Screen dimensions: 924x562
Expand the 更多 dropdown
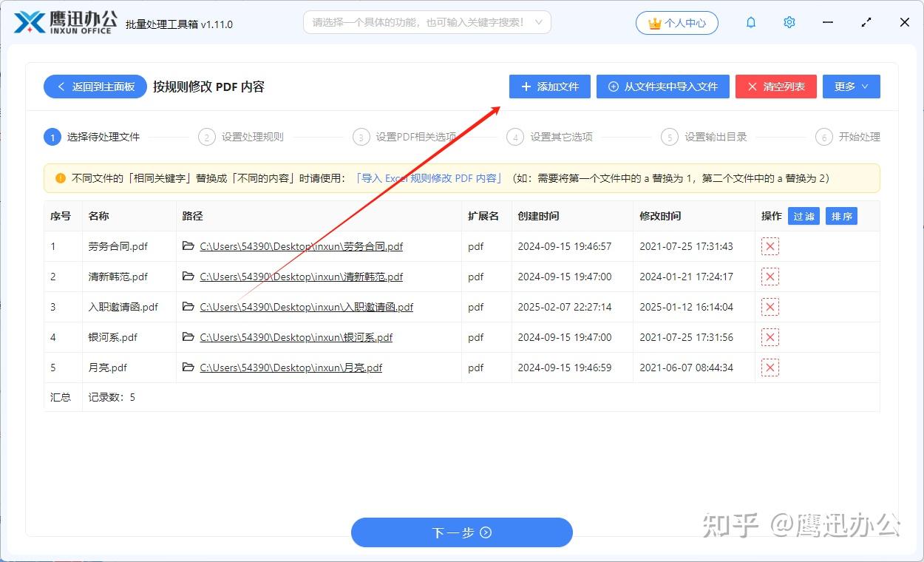(x=852, y=87)
